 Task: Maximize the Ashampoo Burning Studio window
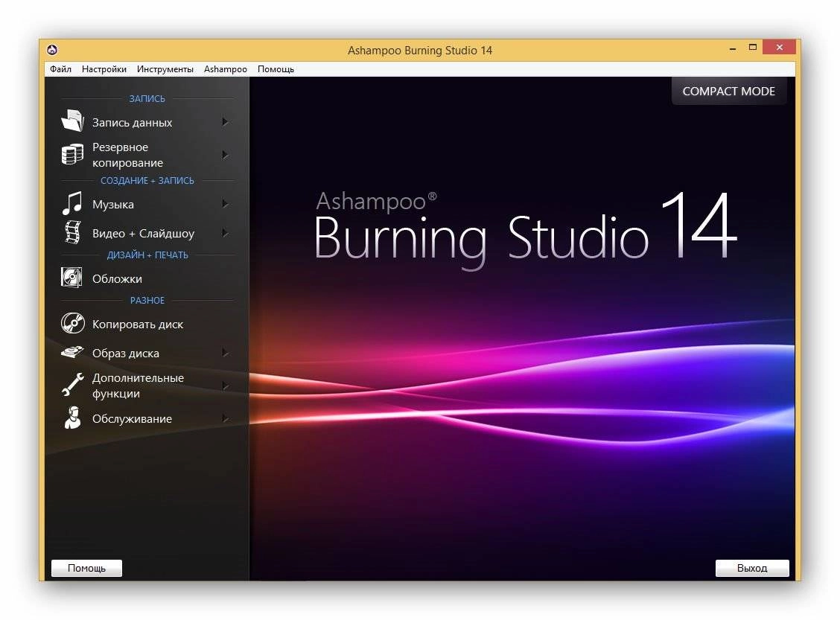pyautogui.click(x=753, y=48)
